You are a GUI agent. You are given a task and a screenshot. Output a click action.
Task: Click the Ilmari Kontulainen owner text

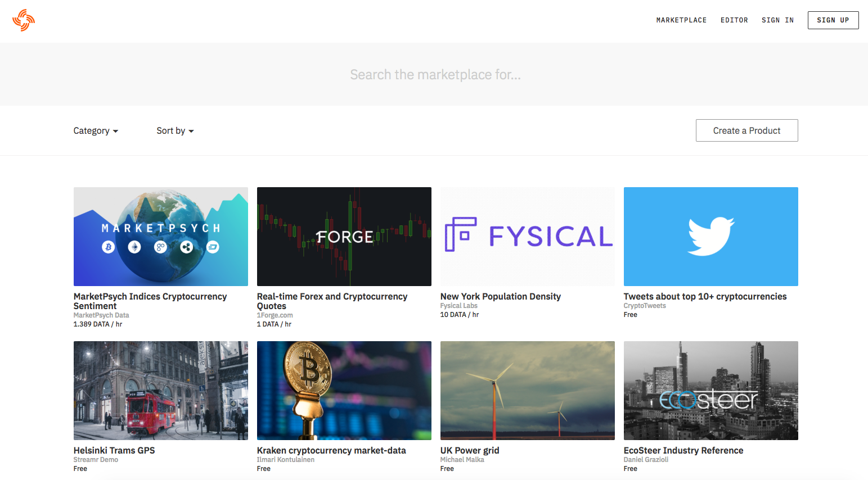coord(286,460)
